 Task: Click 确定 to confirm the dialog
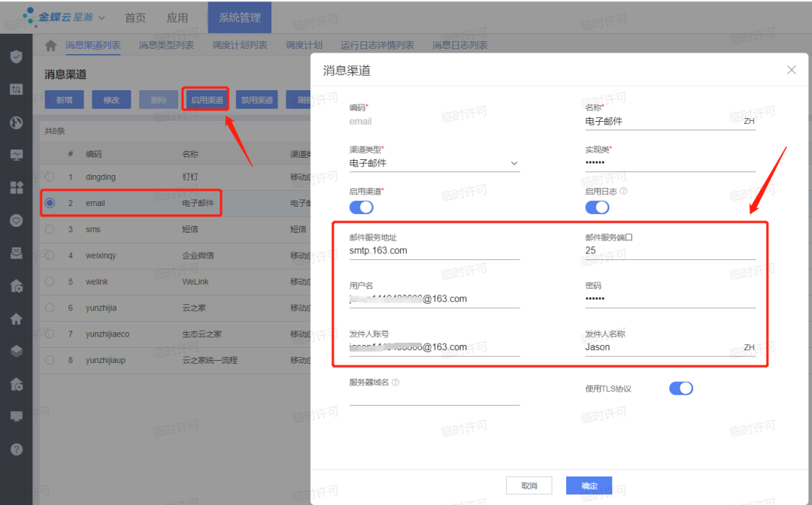(x=589, y=485)
